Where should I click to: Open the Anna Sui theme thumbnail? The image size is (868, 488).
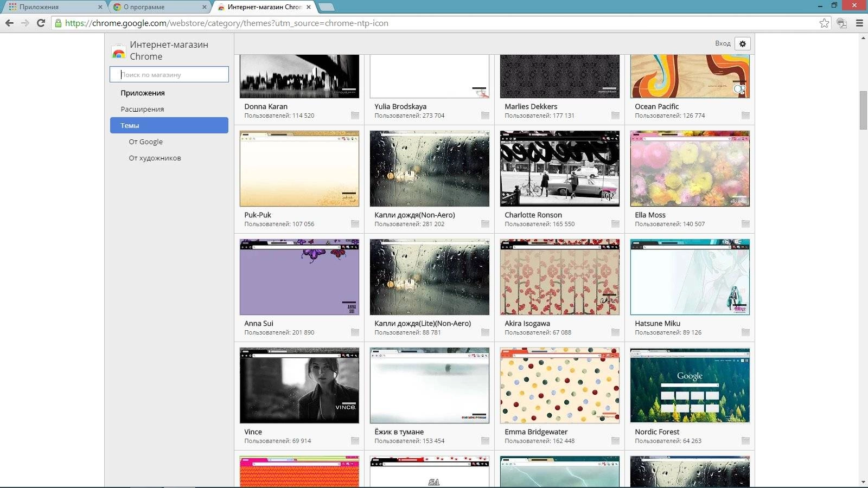299,277
